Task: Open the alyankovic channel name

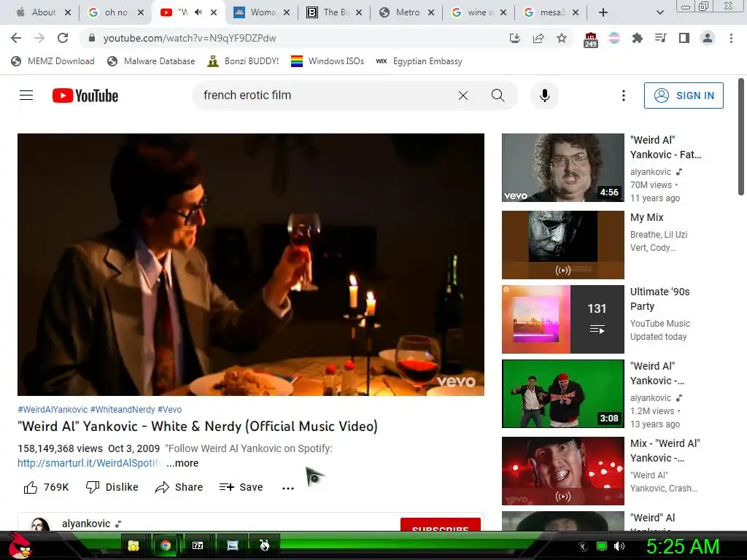Action: click(x=86, y=524)
